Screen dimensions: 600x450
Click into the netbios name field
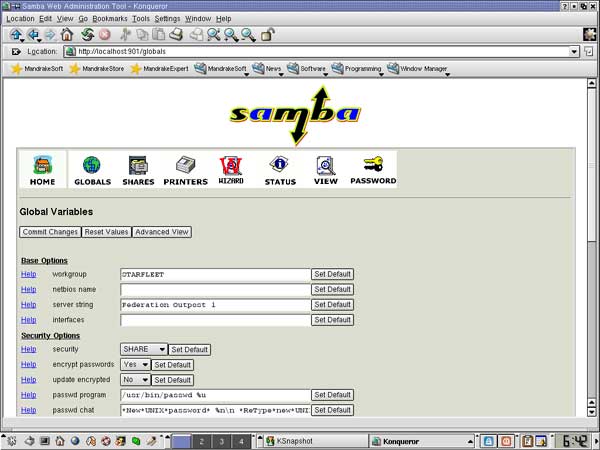point(214,289)
